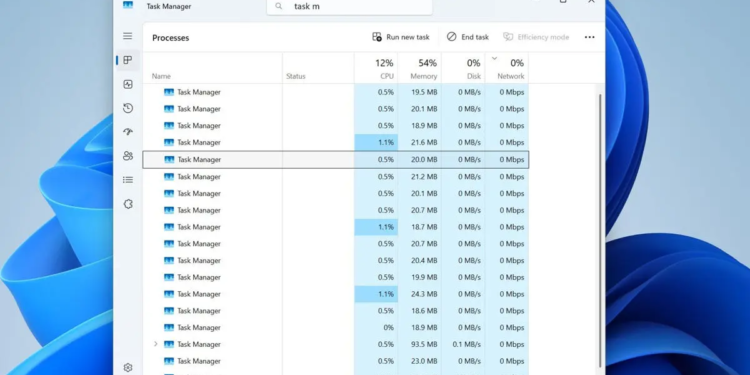This screenshot has height=375, width=750.
Task: Click the 0% CPU value cell
Action: 376,328
